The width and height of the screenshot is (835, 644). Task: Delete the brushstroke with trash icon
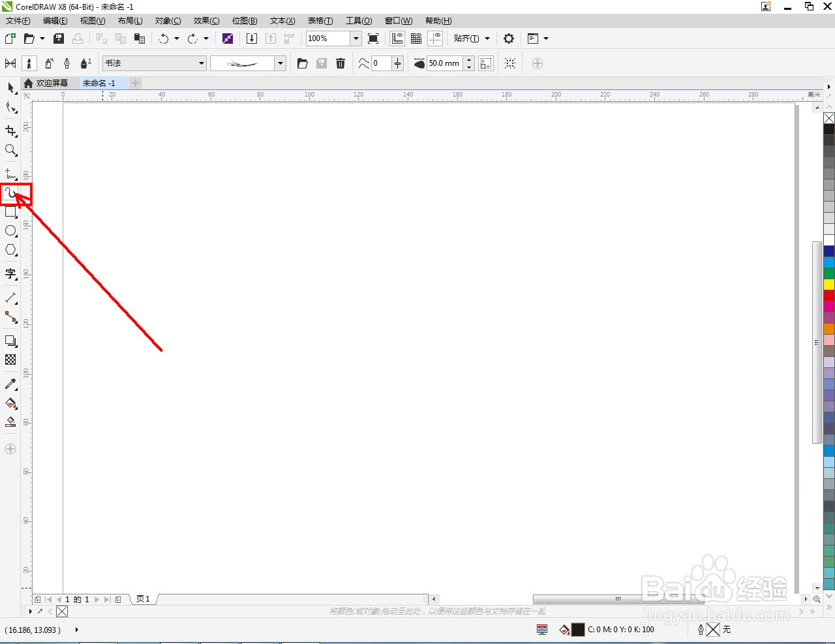pyautogui.click(x=341, y=63)
